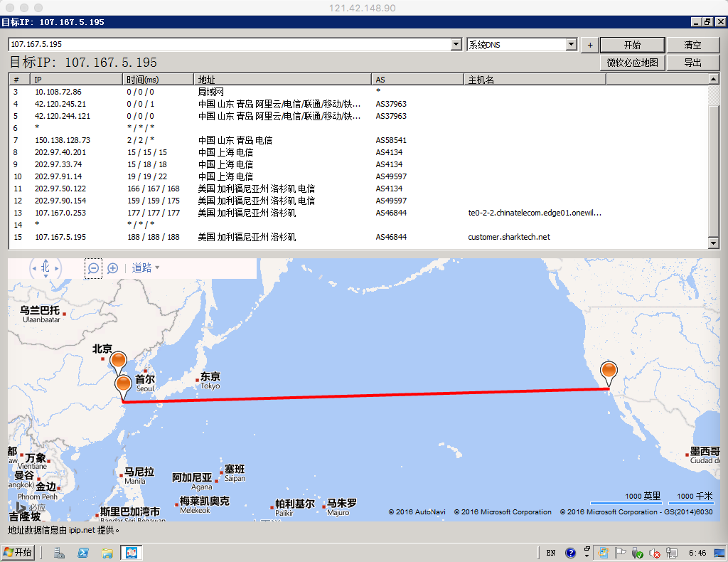The width and height of the screenshot is (728, 562).
Task: Select hop row 202.97.91.14
Action: tap(358, 176)
